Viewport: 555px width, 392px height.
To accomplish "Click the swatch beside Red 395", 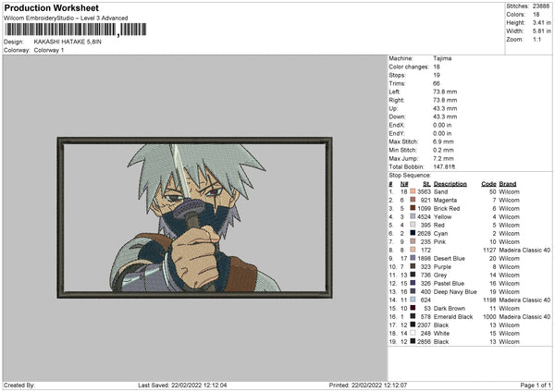I will (413, 225).
